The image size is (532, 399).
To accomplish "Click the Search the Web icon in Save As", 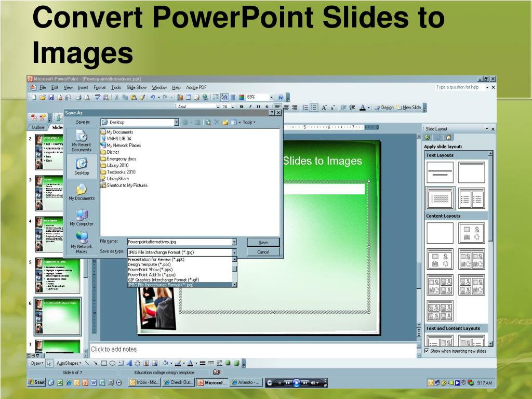I will [x=208, y=122].
